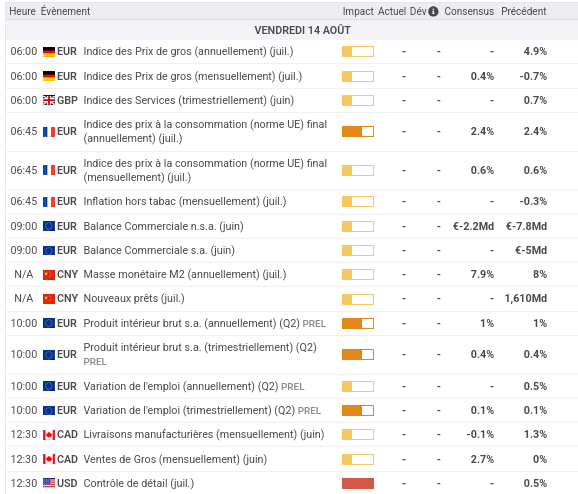Open Livraisons manufacturières (mensuellement) event
578x494 pixels.
point(203,435)
